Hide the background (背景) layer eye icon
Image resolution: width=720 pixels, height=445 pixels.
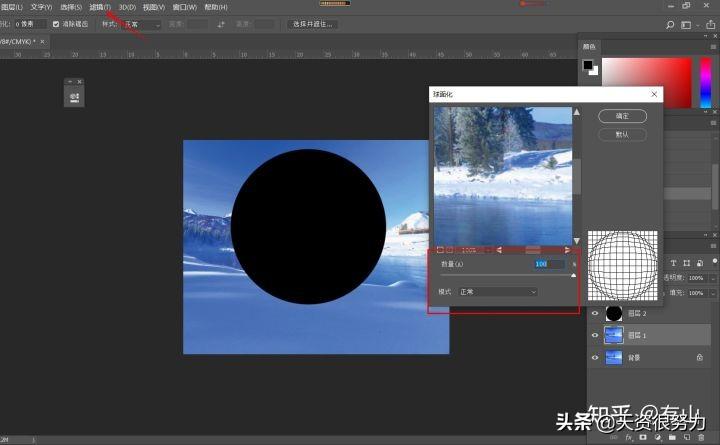(x=595, y=357)
